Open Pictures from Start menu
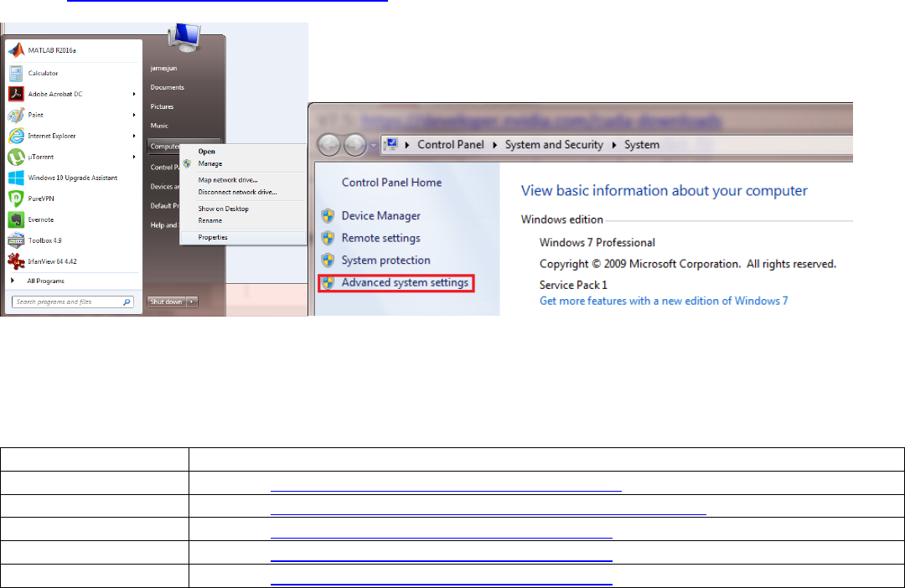The height and width of the screenshot is (588, 905). tap(163, 106)
